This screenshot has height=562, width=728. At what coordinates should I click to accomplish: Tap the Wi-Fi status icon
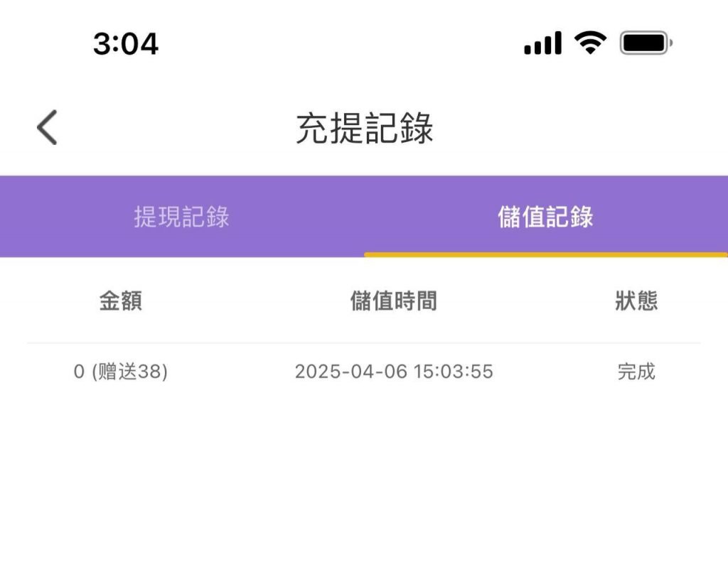[x=589, y=43]
